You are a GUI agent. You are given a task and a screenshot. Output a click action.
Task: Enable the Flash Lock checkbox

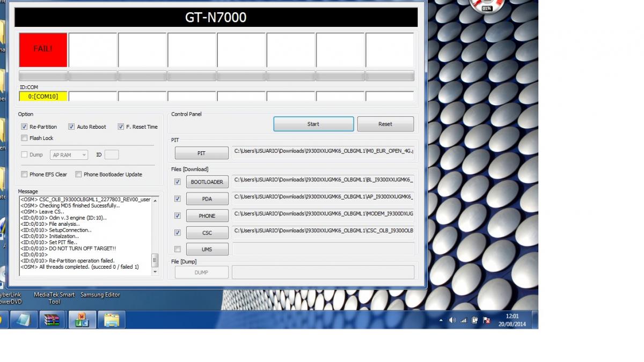pyautogui.click(x=24, y=138)
